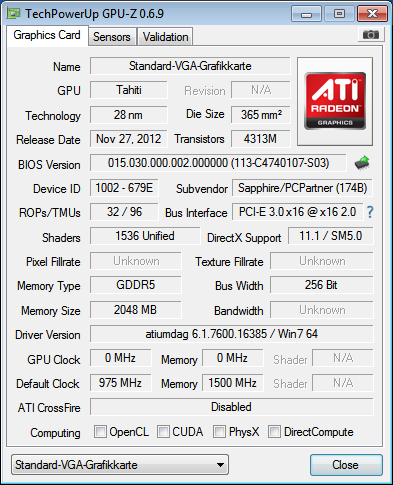Screen dimensions: 393x485
Task: Check the PhysX checkbox
Action: [x=219, y=431]
